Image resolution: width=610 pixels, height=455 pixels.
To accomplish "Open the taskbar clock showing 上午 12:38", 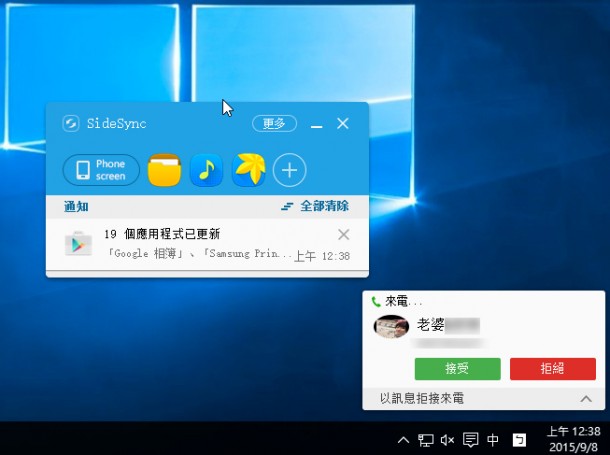I will 573,439.
